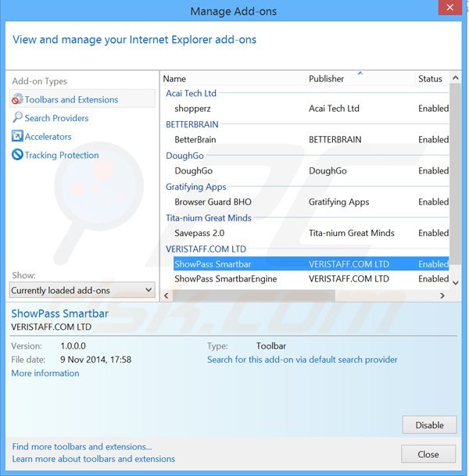Select the Browser Guard BHO add-on
The height and width of the screenshot is (476, 469).
click(x=213, y=202)
